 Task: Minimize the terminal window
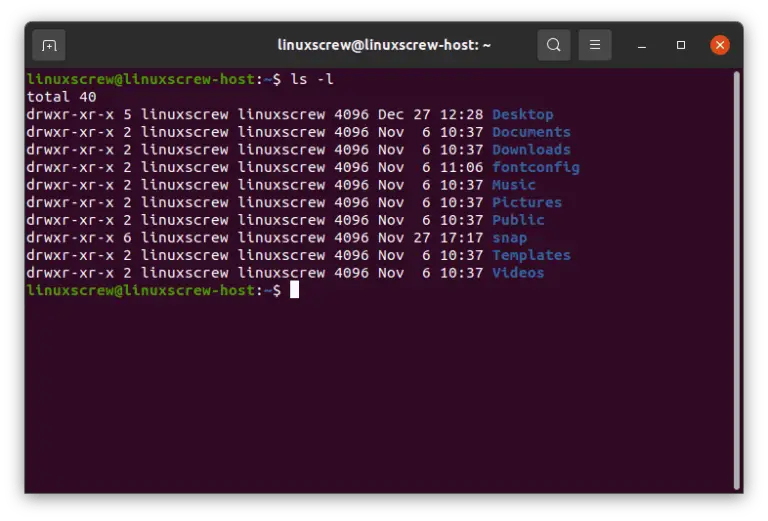click(x=644, y=45)
